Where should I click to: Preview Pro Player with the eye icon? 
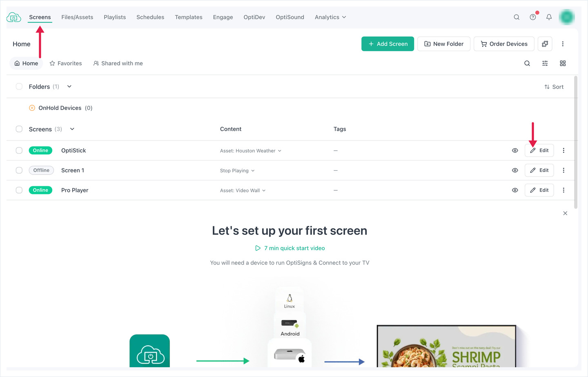pos(515,190)
